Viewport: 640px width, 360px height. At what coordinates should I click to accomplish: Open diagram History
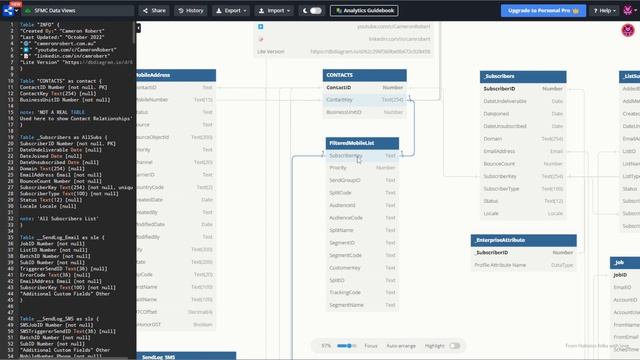[191, 11]
